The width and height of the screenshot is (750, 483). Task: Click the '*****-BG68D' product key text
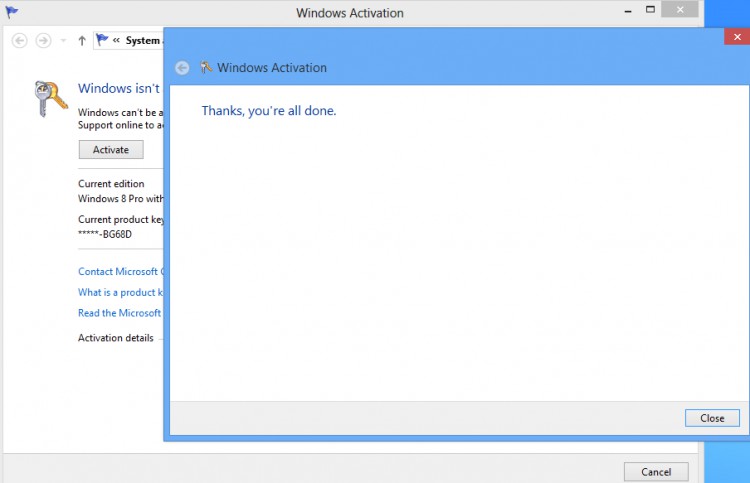tap(105, 234)
